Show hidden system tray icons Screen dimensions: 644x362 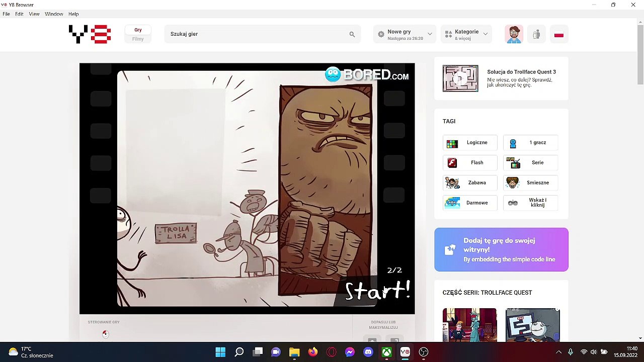558,352
